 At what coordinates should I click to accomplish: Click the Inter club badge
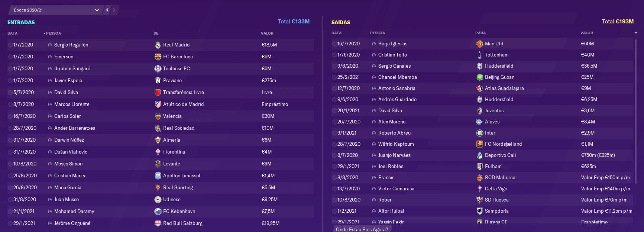click(x=480, y=133)
